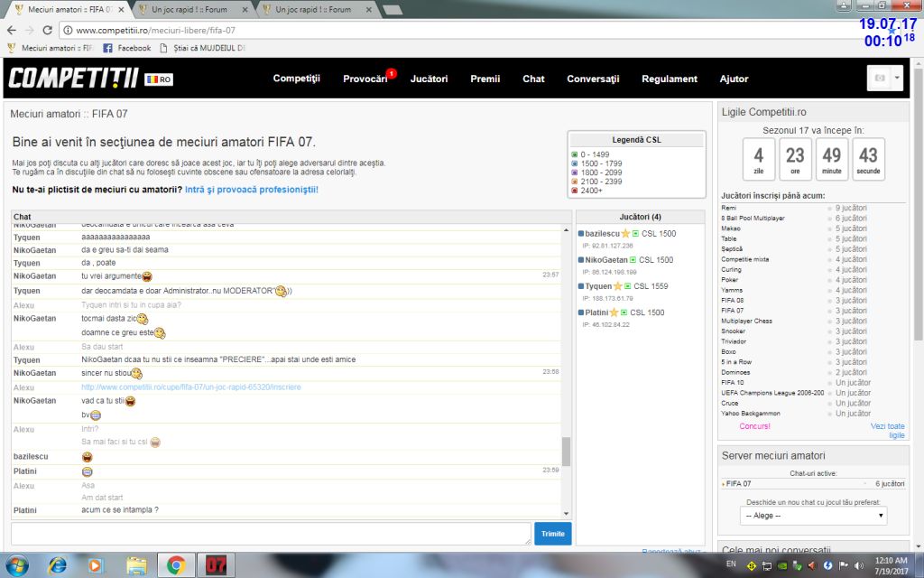Click the Competitii site logo
This screenshot has height=578, width=924.
click(x=74, y=79)
